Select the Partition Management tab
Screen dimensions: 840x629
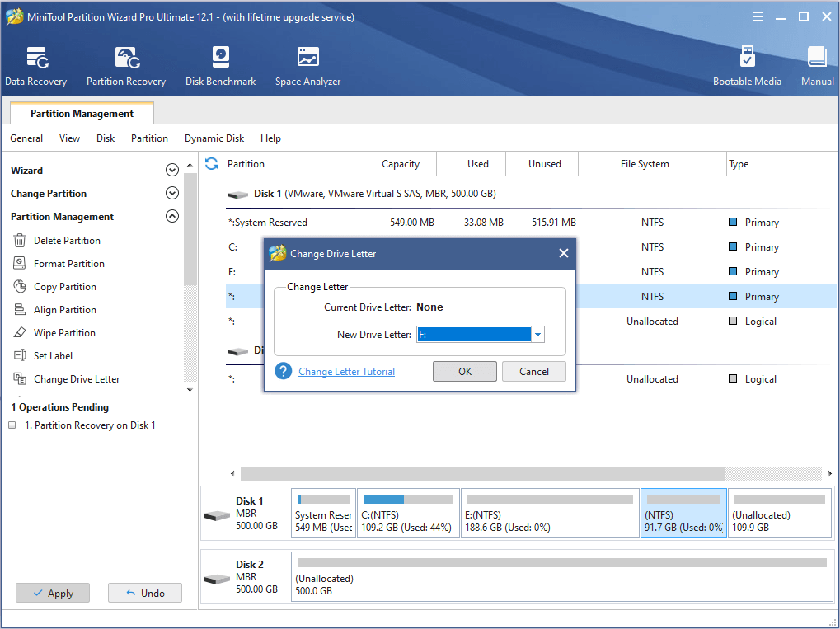pos(82,114)
